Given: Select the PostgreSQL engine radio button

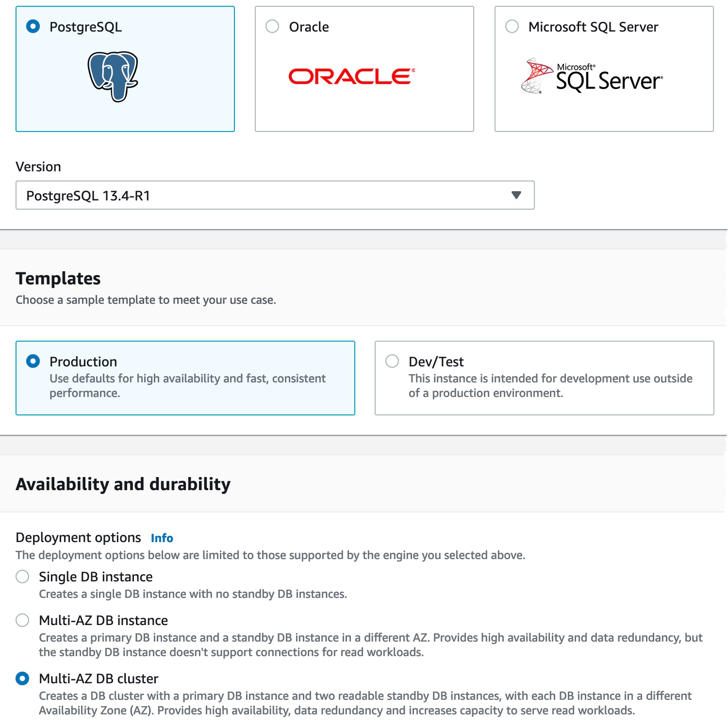Looking at the screenshot, I should (33, 26).
